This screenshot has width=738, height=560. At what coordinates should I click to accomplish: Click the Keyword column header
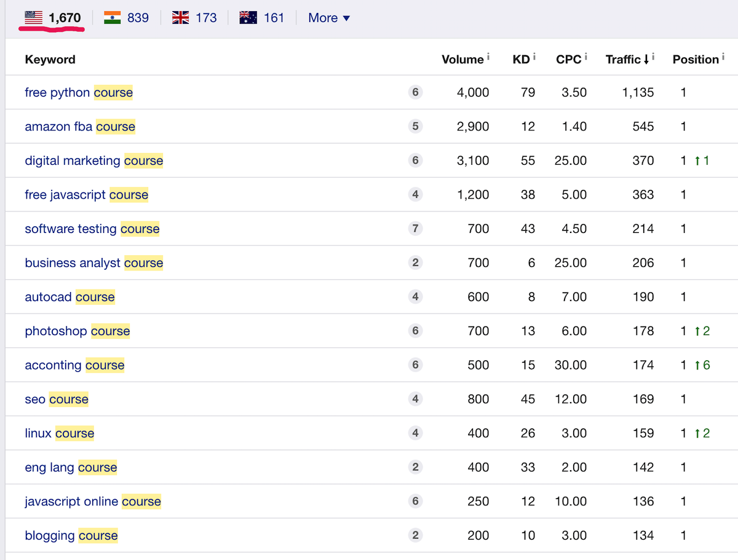click(50, 60)
